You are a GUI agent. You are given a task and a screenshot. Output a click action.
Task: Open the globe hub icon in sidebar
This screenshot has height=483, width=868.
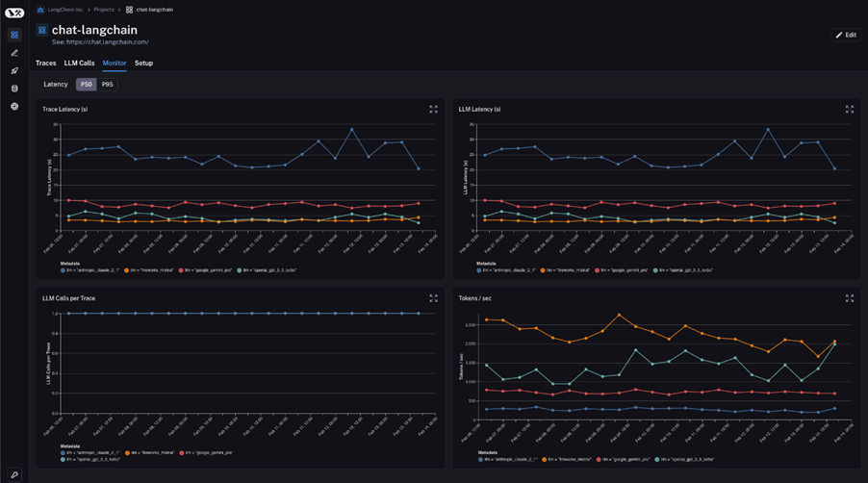point(14,106)
